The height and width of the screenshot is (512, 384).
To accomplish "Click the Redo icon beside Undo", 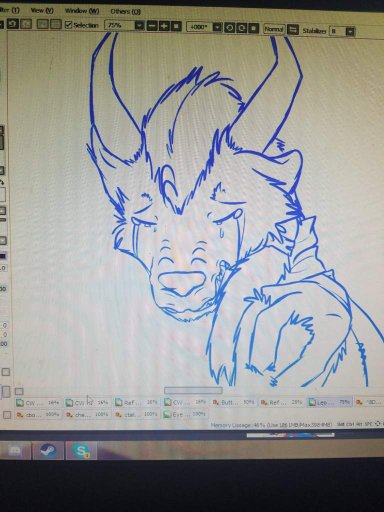I will click(x=26, y=24).
